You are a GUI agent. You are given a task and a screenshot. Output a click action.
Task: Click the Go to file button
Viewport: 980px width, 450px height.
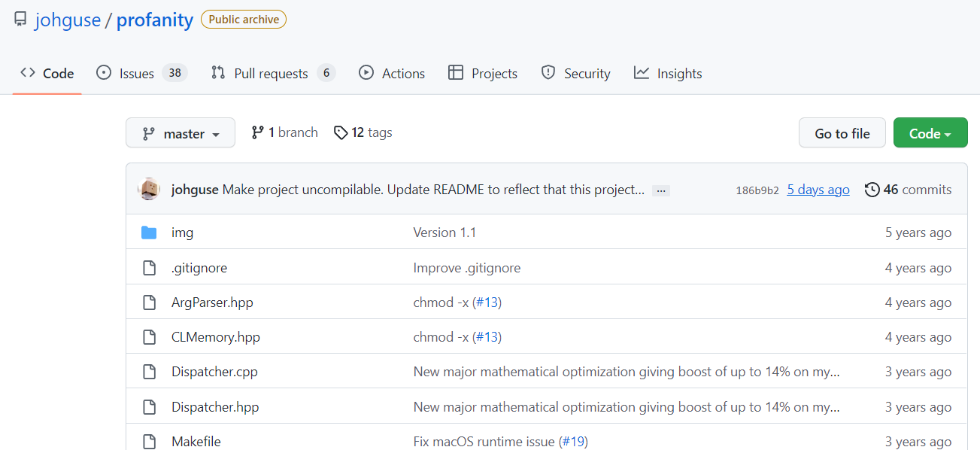[x=842, y=133]
